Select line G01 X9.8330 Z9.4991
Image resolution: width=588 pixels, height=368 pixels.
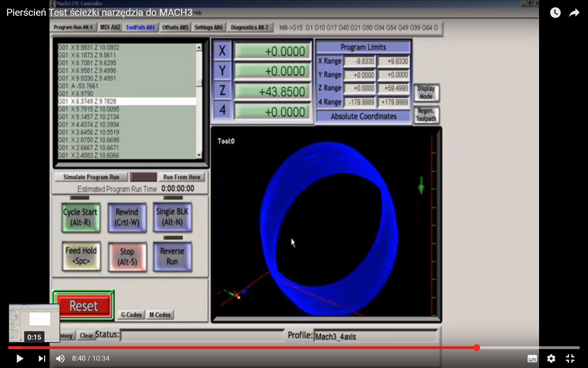[x=87, y=78]
